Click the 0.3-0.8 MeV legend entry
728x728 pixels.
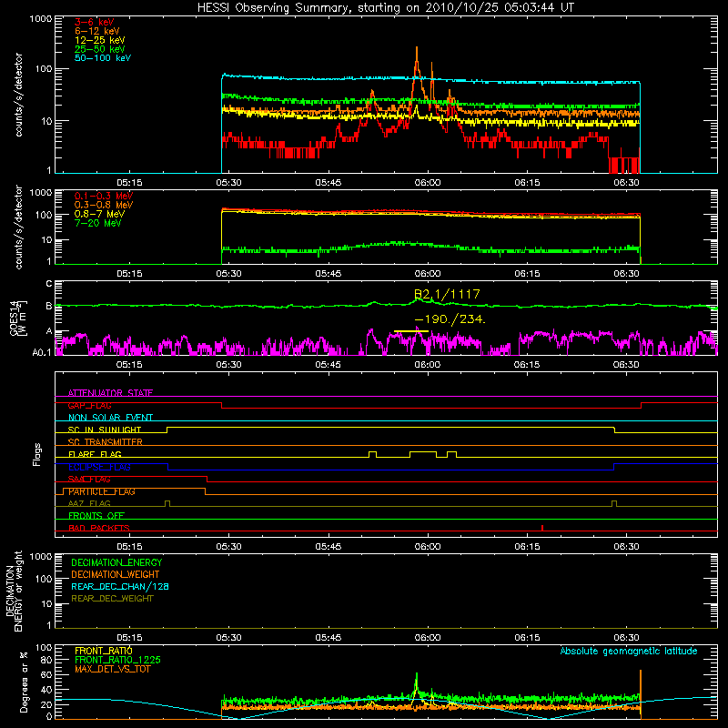pos(104,205)
